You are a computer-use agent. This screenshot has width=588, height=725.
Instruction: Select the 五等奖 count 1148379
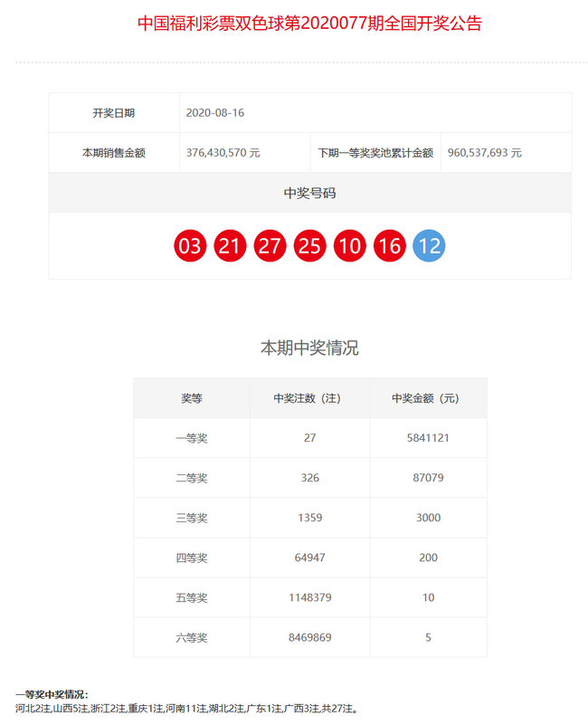click(309, 597)
